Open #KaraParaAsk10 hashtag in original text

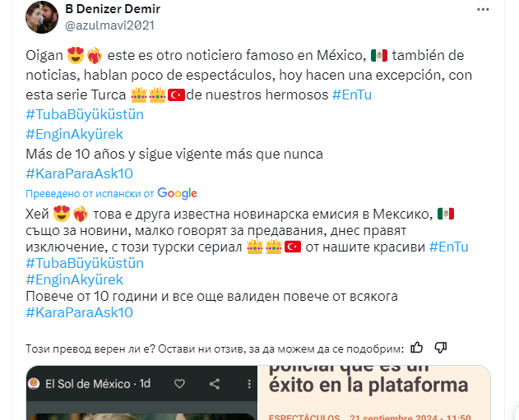click(80, 173)
